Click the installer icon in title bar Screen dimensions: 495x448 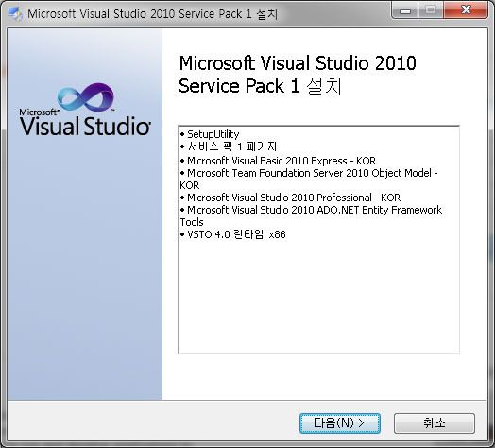point(15,14)
